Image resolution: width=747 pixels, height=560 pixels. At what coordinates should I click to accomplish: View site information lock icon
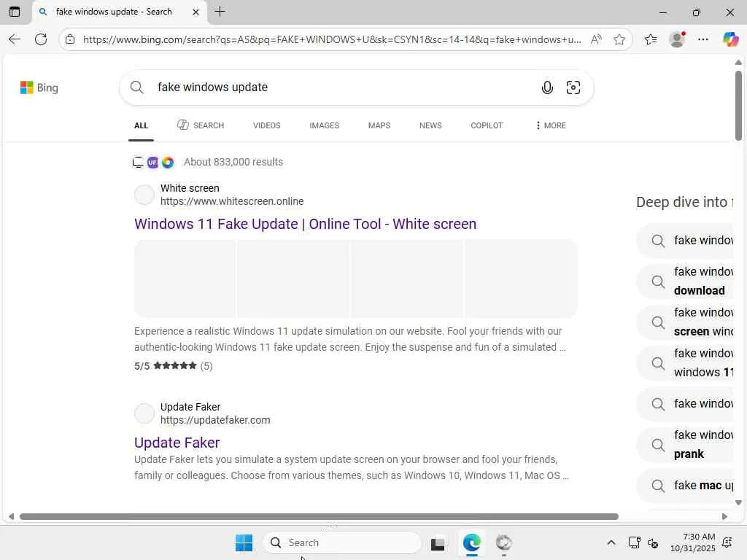pyautogui.click(x=70, y=39)
